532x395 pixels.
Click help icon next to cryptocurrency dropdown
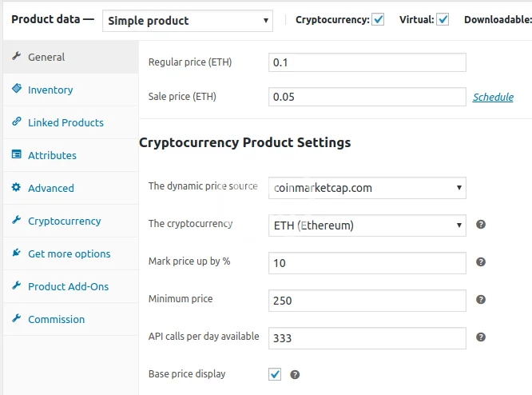pyautogui.click(x=481, y=225)
